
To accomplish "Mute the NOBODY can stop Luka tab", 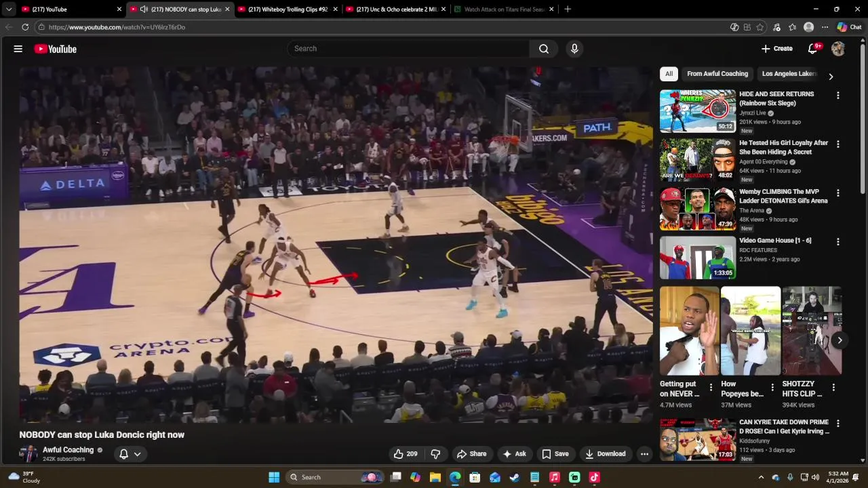I will click(x=144, y=9).
